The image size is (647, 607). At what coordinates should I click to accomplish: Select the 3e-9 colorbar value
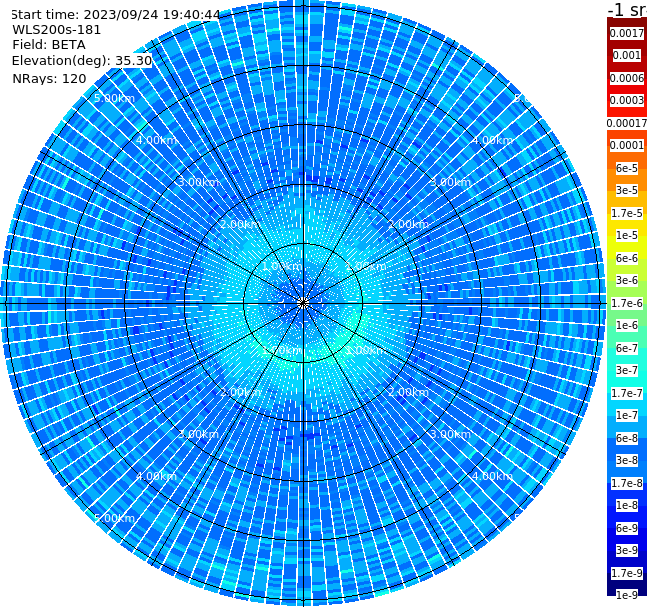tap(627, 550)
